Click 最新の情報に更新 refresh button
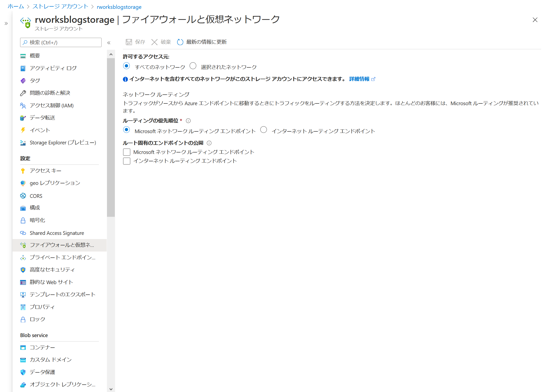The height and width of the screenshot is (392, 548). (202, 42)
